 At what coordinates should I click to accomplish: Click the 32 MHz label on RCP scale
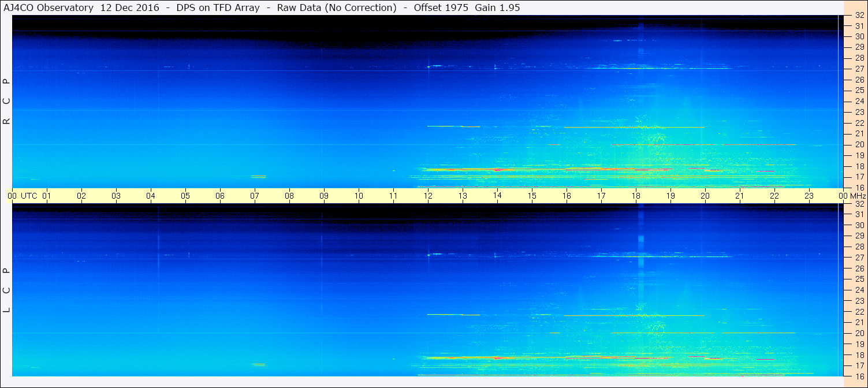(x=859, y=16)
